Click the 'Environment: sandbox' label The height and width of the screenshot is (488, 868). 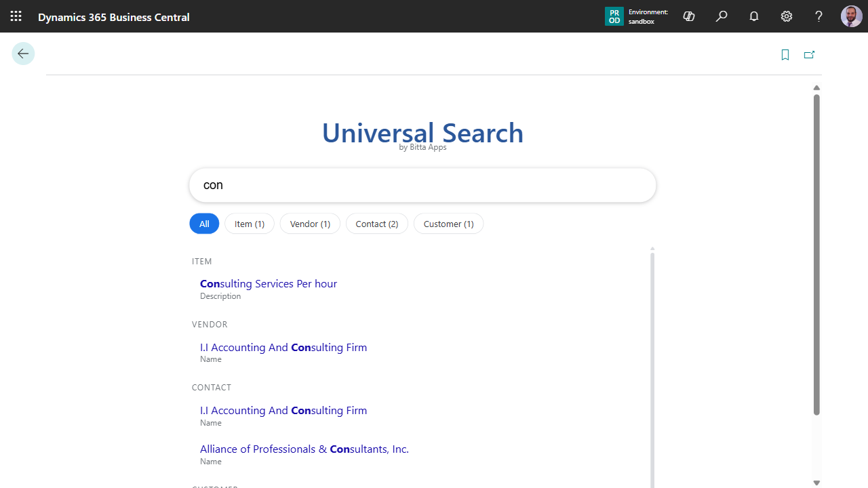click(648, 17)
